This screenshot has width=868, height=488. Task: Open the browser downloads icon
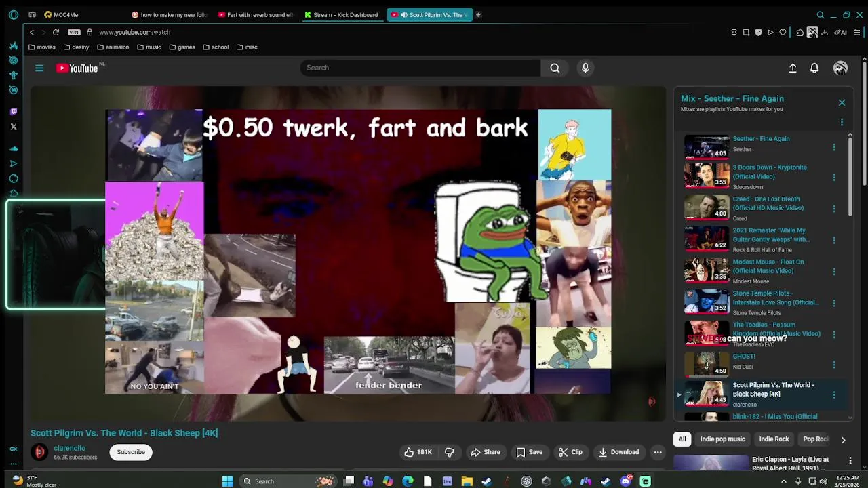[x=825, y=32]
